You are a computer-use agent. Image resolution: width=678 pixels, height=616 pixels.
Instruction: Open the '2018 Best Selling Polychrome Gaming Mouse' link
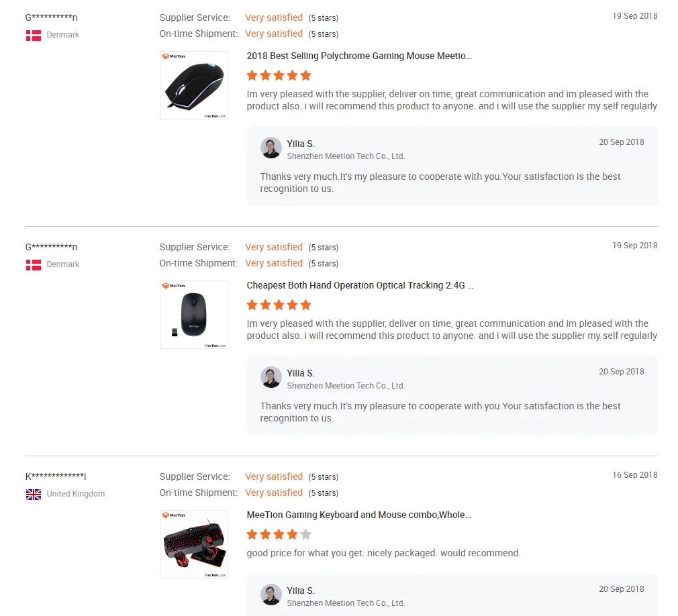click(359, 56)
